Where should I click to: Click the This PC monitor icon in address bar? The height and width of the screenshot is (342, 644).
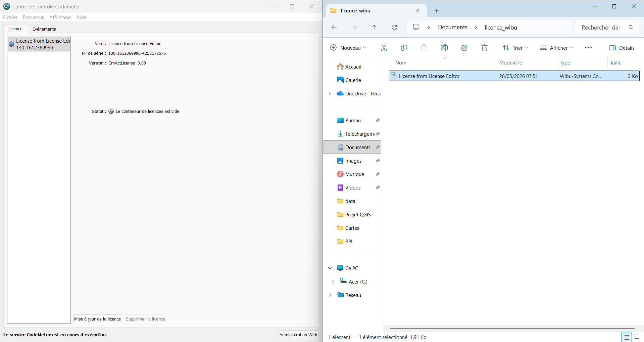point(416,27)
